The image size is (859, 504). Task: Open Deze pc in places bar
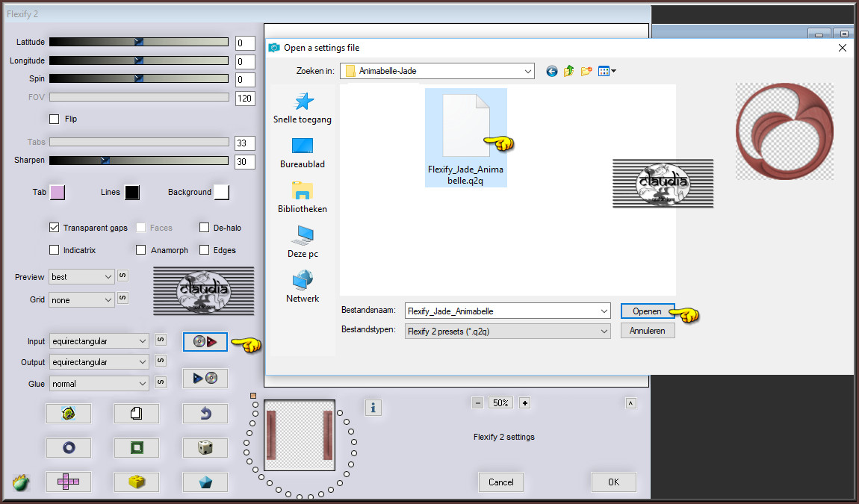(x=303, y=242)
